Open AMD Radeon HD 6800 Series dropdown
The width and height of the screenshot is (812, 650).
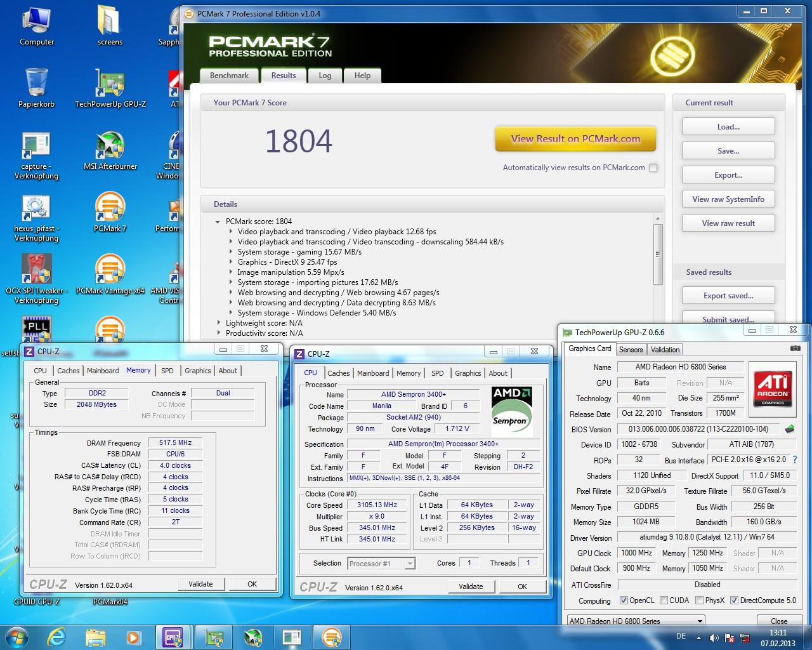(x=636, y=621)
